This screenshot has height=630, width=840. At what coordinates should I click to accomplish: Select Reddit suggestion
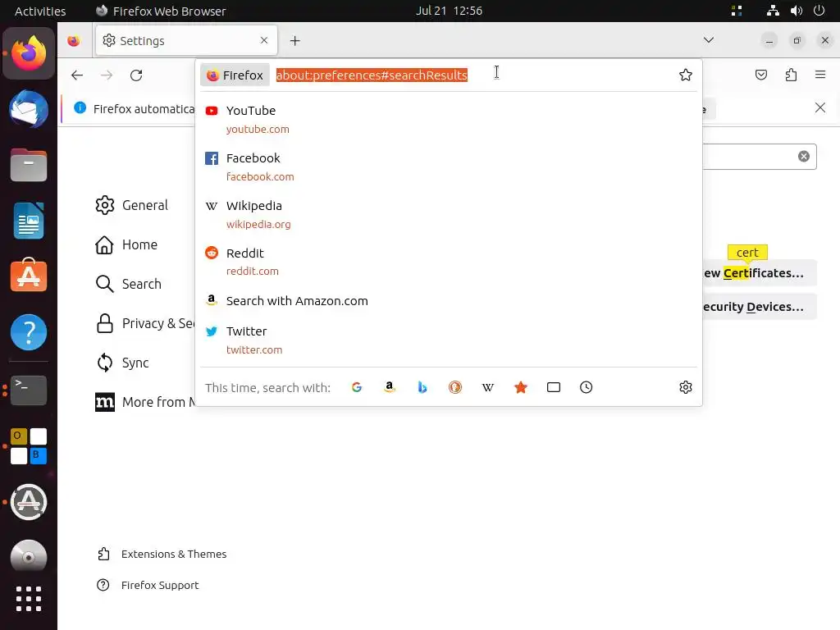tap(449, 262)
